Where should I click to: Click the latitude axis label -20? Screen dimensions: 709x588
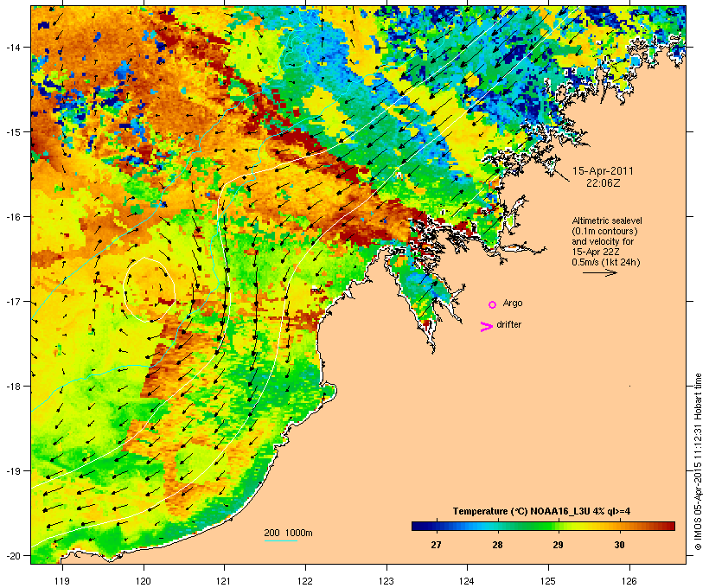[x=12, y=556]
